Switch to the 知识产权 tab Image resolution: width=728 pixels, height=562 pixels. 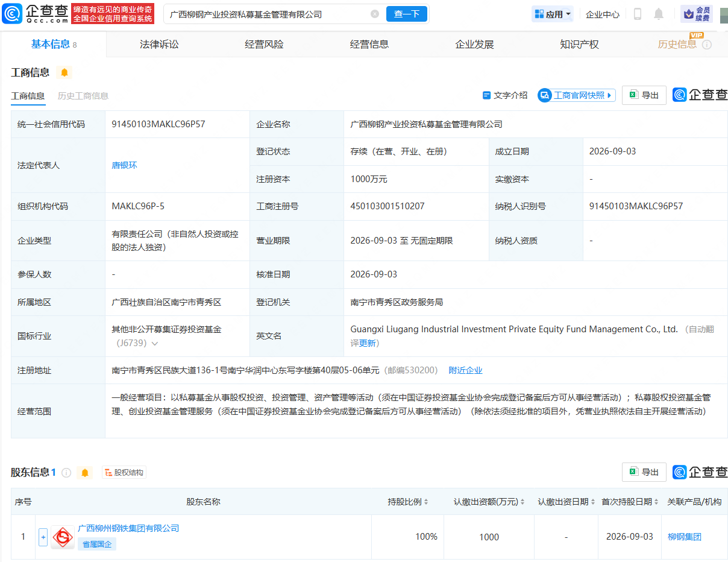[579, 44]
